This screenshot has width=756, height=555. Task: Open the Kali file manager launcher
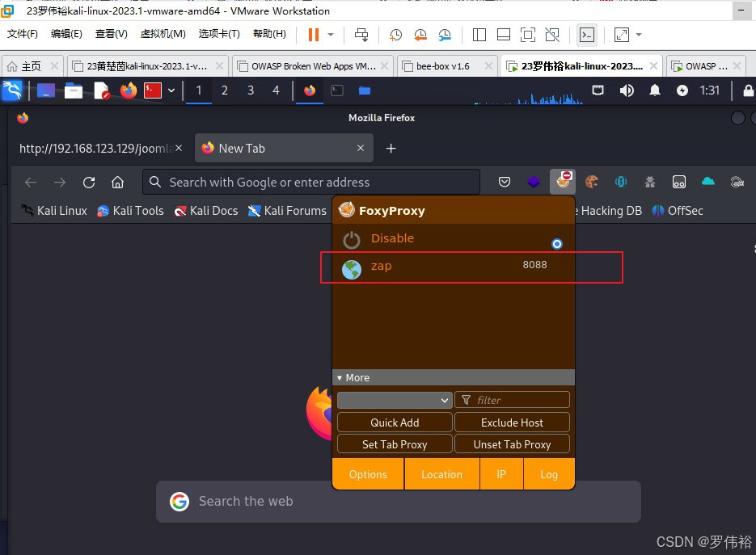coord(74,90)
